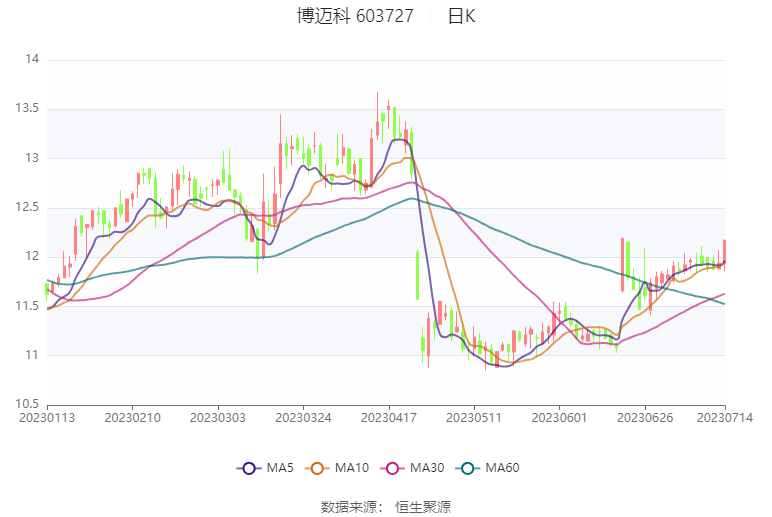Click the 10.5 price label on the y-axis
772x517 pixels.
pos(27,404)
